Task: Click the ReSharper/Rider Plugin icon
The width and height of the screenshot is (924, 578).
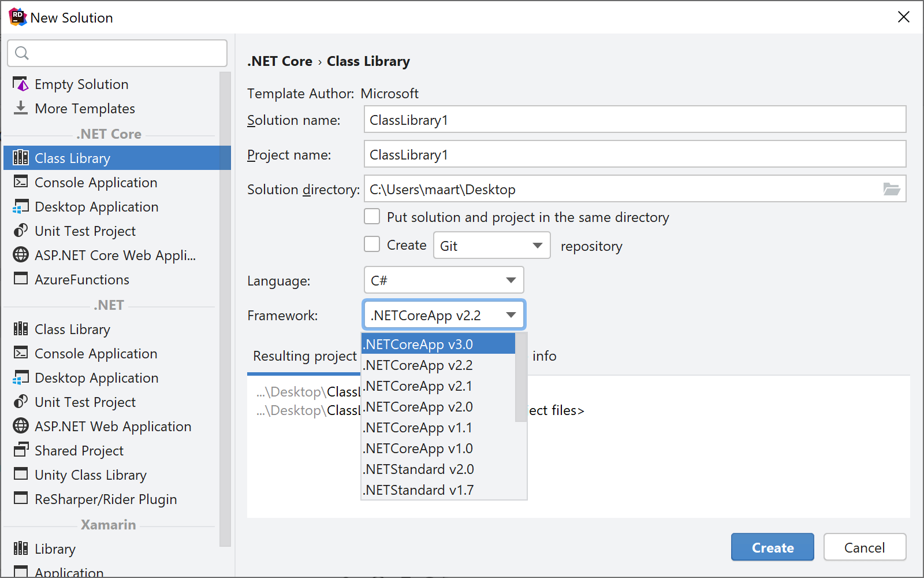Action: pyautogui.click(x=21, y=498)
